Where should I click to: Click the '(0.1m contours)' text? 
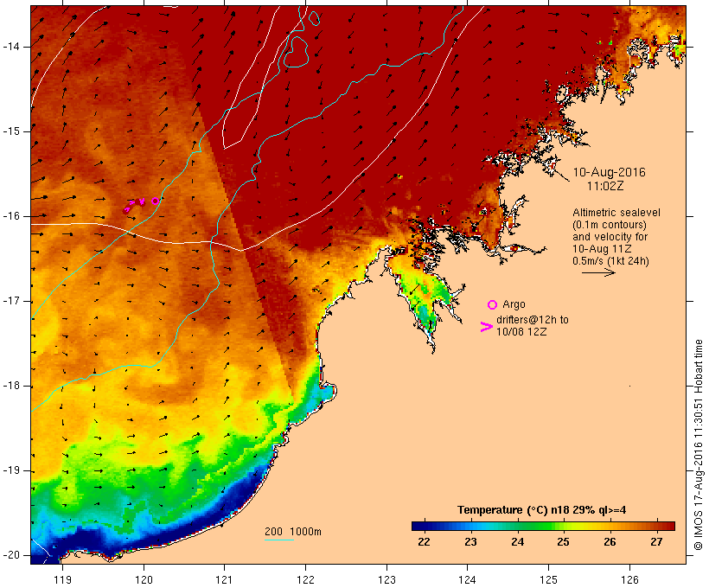[x=610, y=225]
